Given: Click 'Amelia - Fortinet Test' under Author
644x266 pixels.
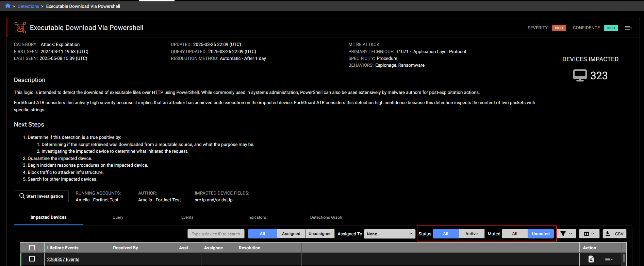Looking at the screenshot, I should coord(160,200).
